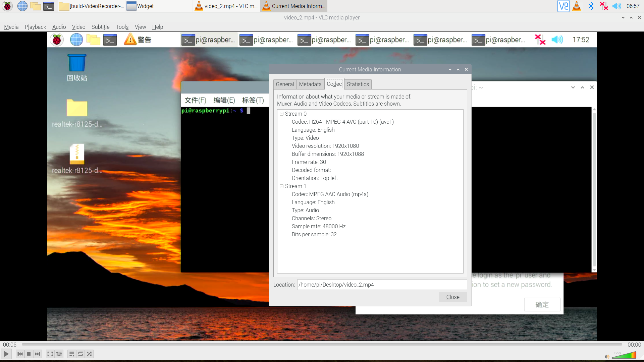Image resolution: width=644 pixels, height=362 pixels.
Task: Open the Bluetooth tray menu
Action: (x=591, y=6)
